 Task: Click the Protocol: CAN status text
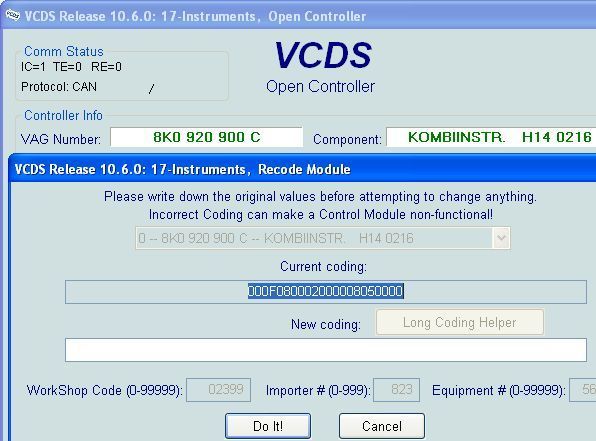coord(59,87)
